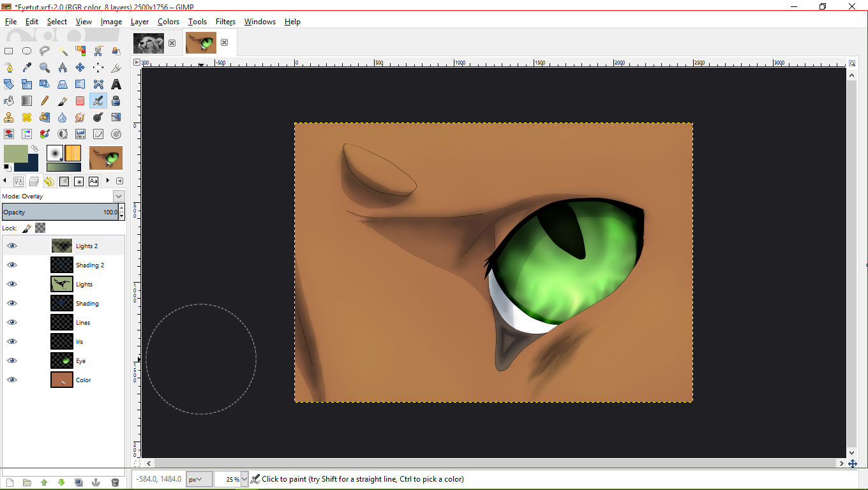Select the Crop tool

(x=116, y=68)
